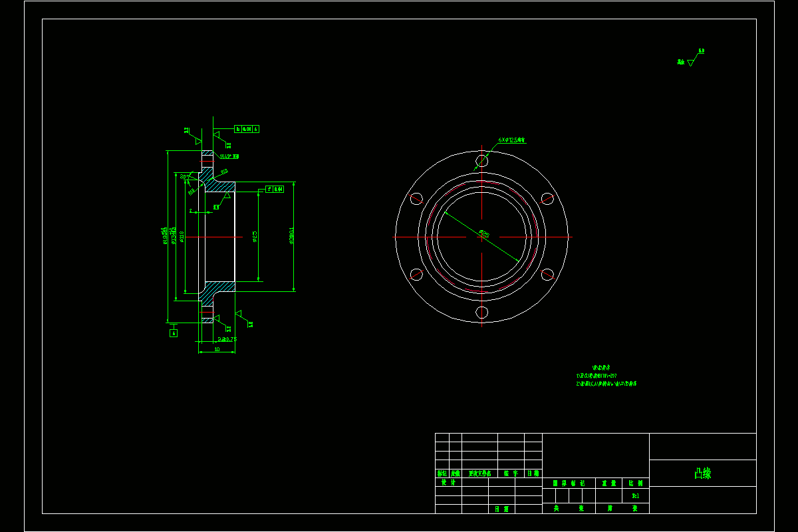Click the datum A box below section view

174,332
